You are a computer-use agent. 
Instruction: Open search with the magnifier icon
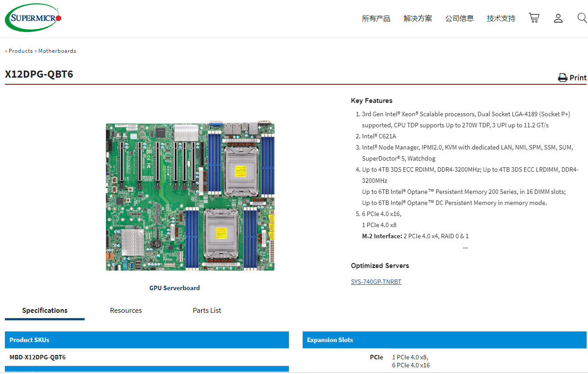pos(582,18)
